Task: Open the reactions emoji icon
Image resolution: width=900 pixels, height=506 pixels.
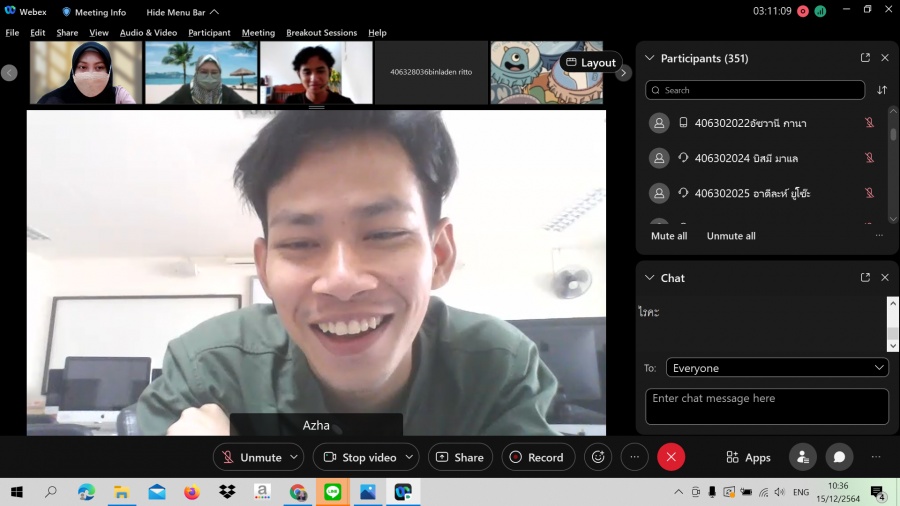Action: click(598, 457)
